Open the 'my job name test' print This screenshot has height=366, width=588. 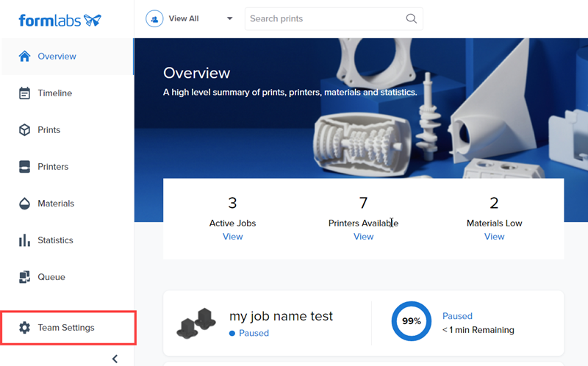pos(281,316)
